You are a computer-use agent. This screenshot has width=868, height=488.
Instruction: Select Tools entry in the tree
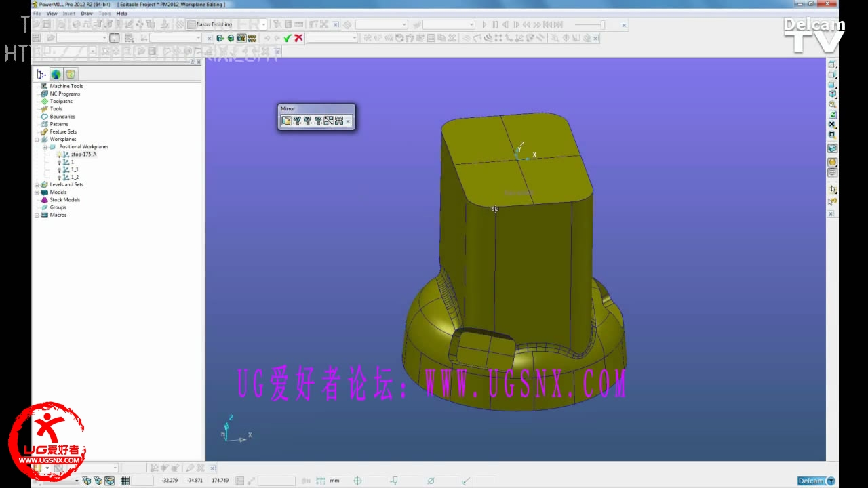[56, 108]
